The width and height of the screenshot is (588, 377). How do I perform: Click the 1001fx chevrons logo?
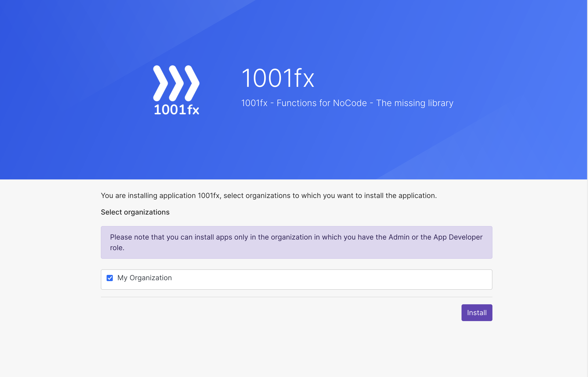[x=176, y=90]
